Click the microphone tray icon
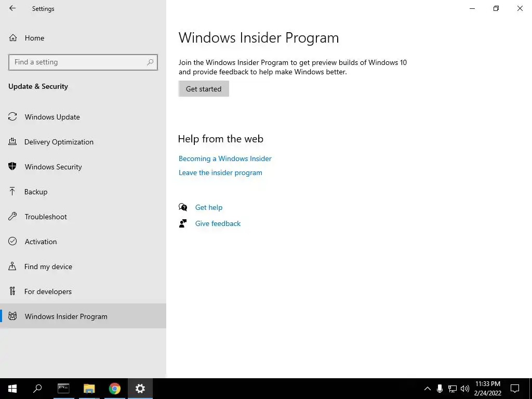This screenshot has width=532, height=399. pyautogui.click(x=440, y=389)
